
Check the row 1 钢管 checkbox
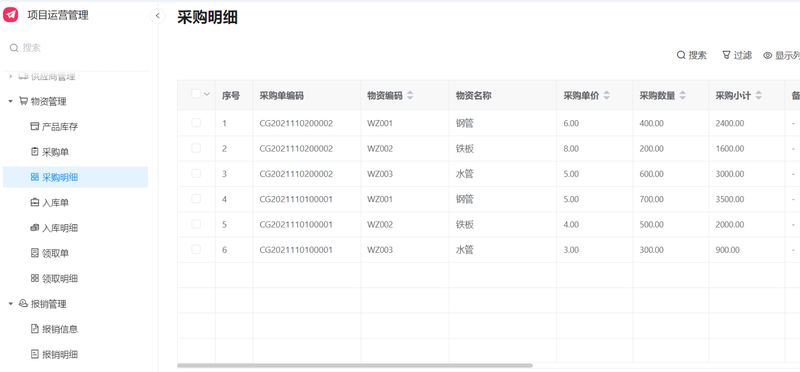coord(196,123)
